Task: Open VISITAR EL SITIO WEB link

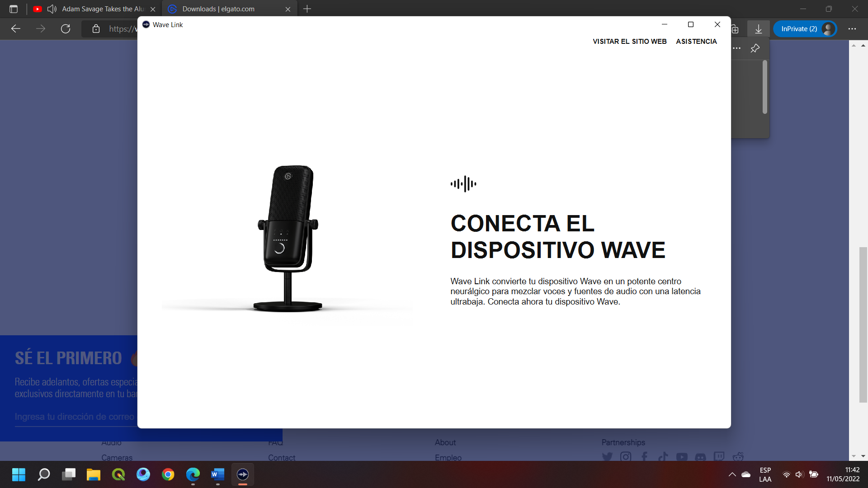Action: [x=629, y=41]
